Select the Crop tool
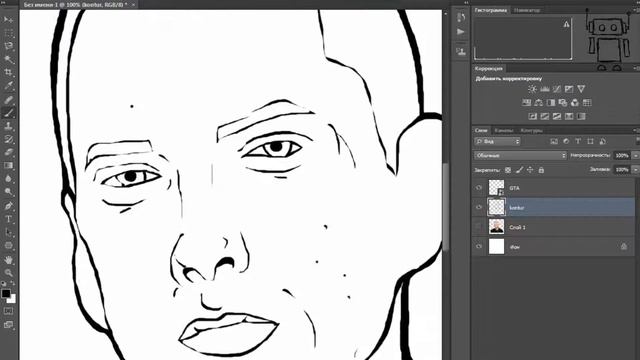This screenshot has width=640, height=360. click(8, 73)
